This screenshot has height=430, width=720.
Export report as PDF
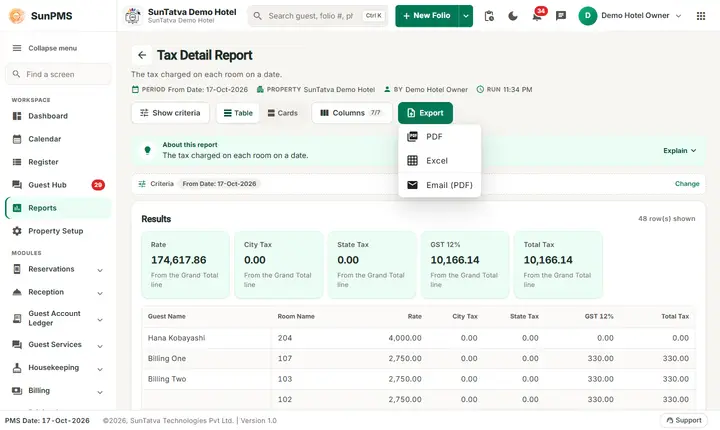(439, 136)
